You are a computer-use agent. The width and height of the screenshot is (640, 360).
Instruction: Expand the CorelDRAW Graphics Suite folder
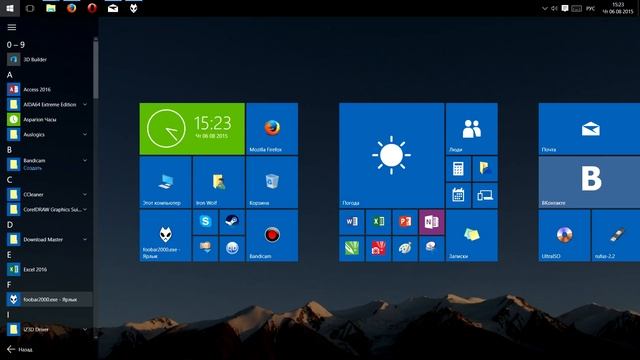coord(84,209)
